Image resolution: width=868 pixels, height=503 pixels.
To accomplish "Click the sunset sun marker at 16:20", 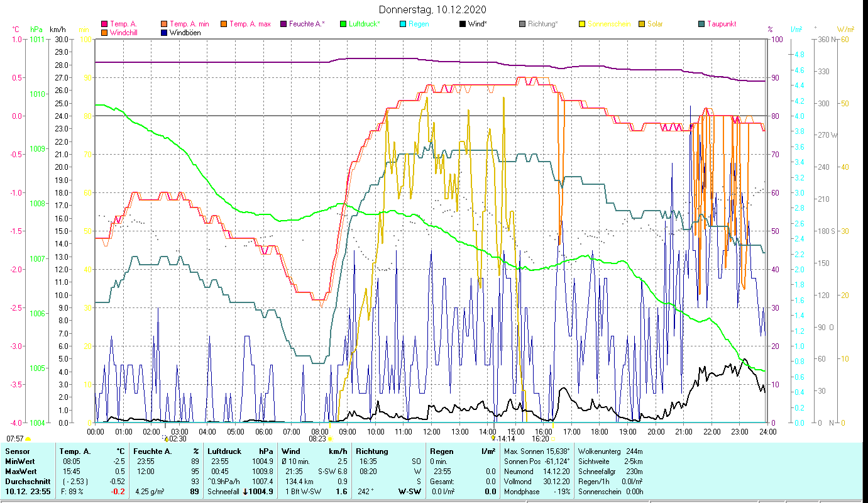I will point(553,439).
